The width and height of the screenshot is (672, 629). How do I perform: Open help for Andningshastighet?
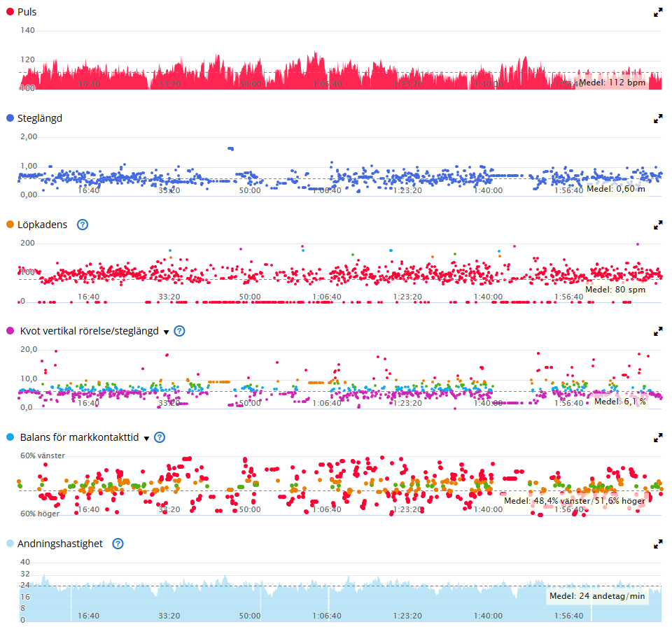point(118,544)
